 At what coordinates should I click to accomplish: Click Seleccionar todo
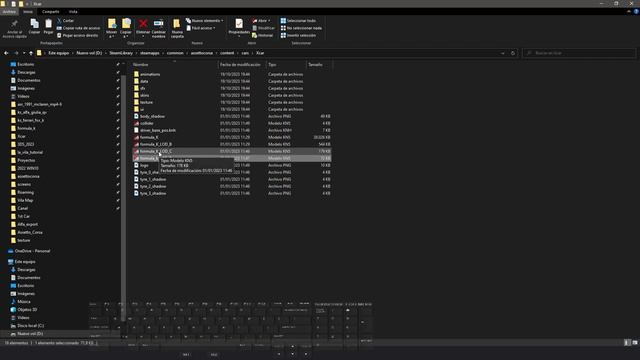(x=298, y=20)
